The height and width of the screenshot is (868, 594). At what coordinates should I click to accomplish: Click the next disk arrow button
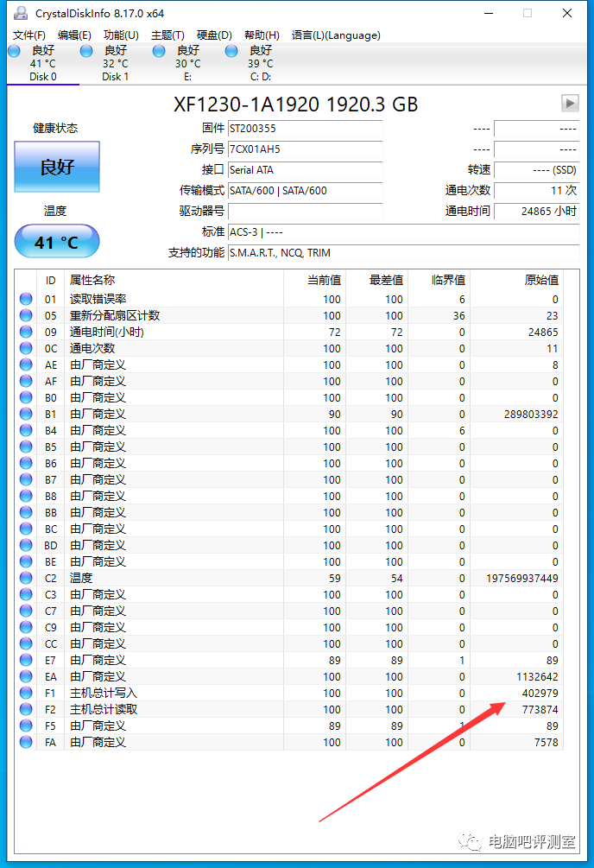coord(570,103)
